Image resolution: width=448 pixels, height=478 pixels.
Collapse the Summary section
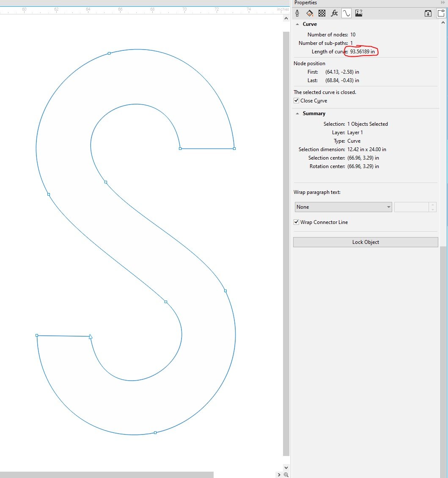coord(297,113)
